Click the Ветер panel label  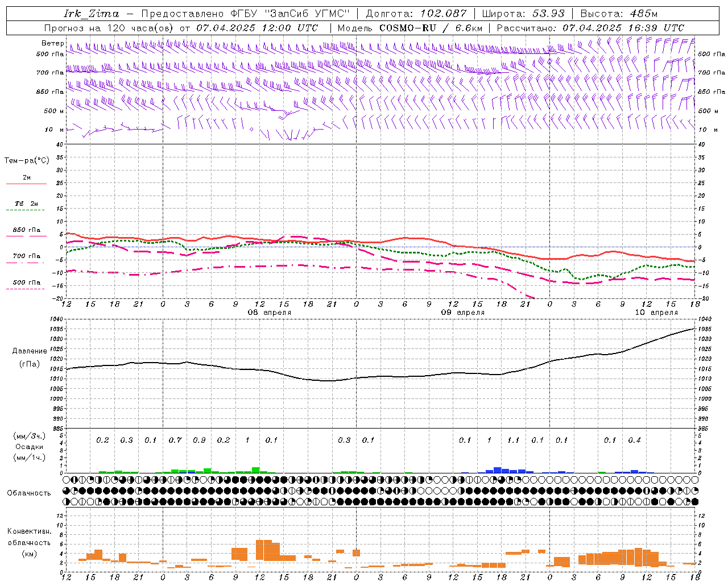coord(52,43)
